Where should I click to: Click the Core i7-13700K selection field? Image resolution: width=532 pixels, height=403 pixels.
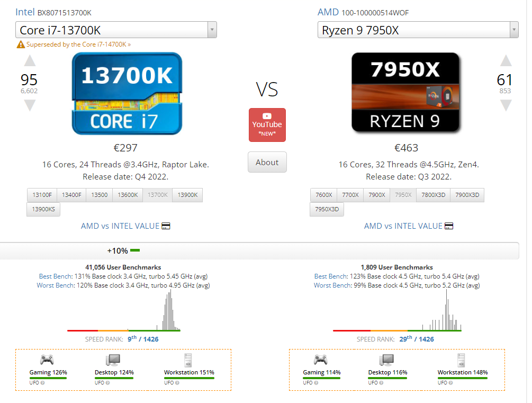116,30
